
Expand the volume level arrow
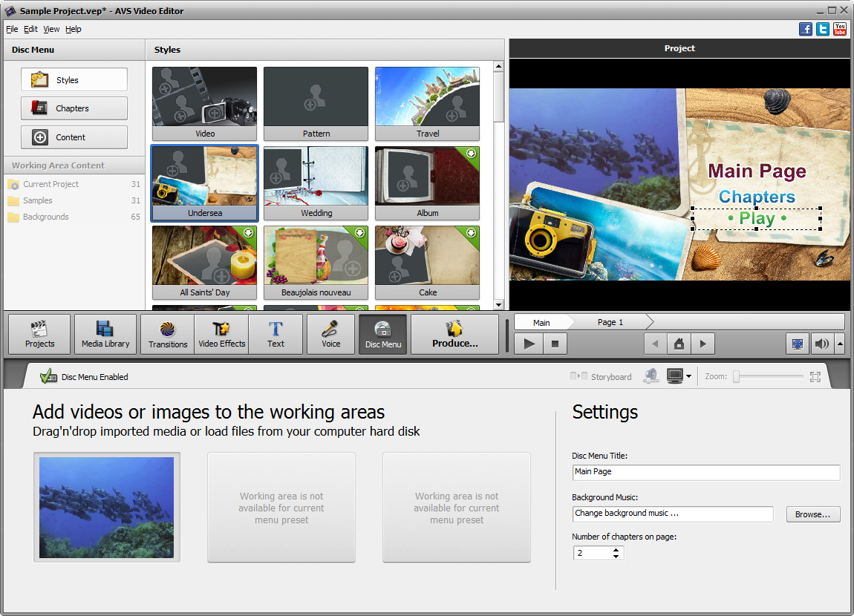(840, 344)
